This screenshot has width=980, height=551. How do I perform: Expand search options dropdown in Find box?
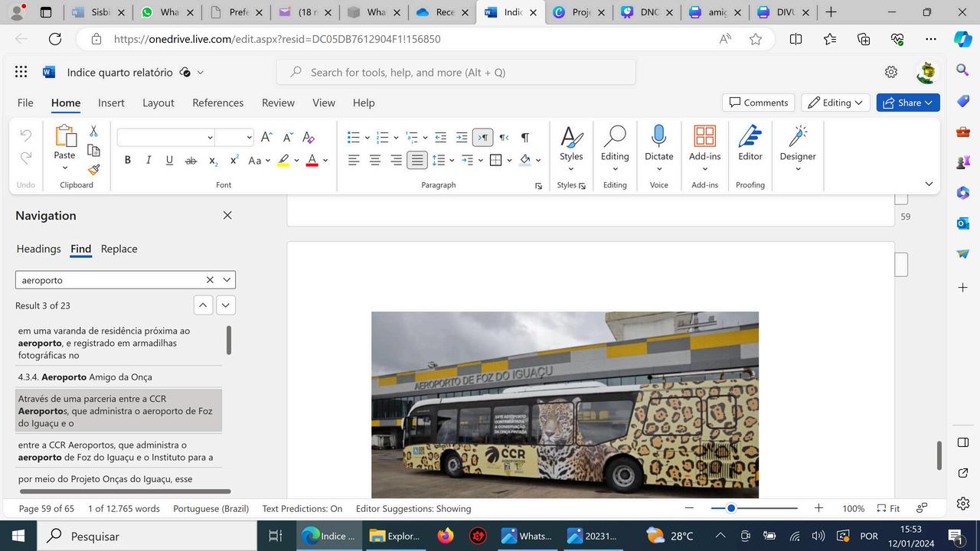(x=227, y=280)
